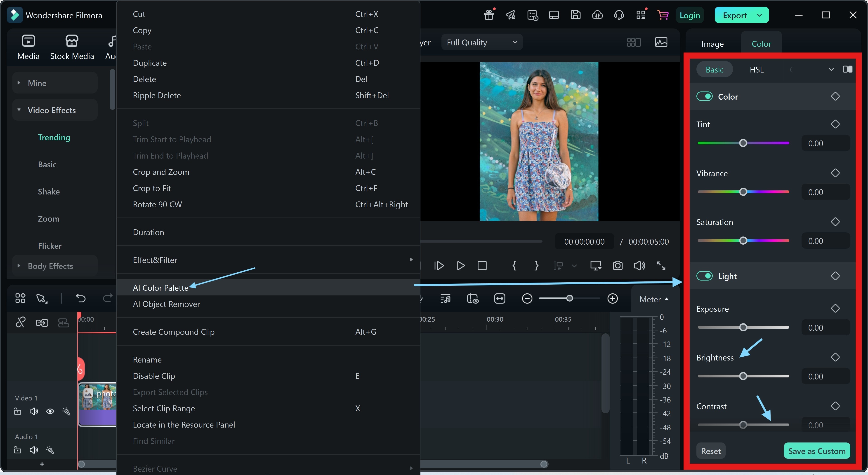Add keyframe for Brightness
The height and width of the screenshot is (475, 868).
(835, 357)
